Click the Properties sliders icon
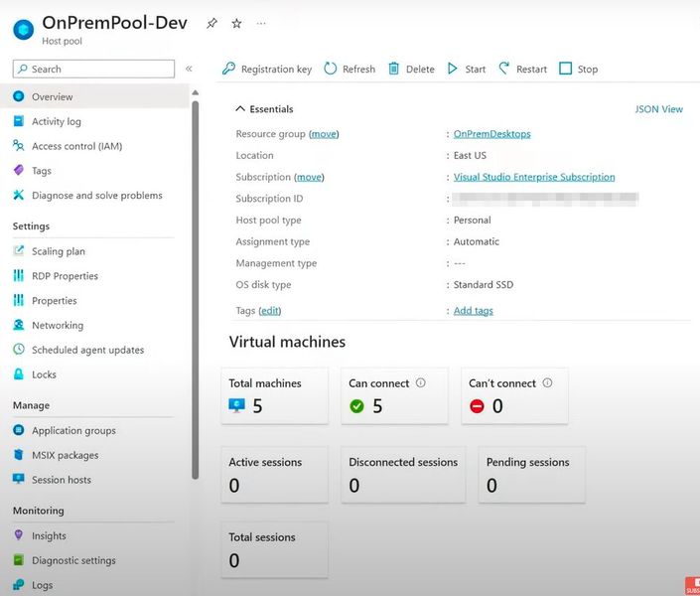Viewport: 700px width, 596px height. click(x=18, y=300)
